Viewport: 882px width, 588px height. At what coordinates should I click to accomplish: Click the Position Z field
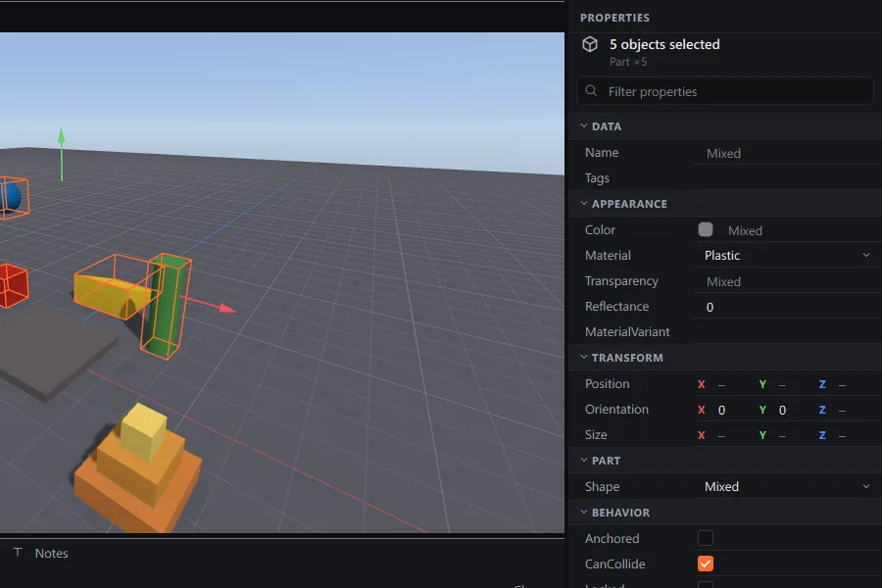click(x=847, y=384)
